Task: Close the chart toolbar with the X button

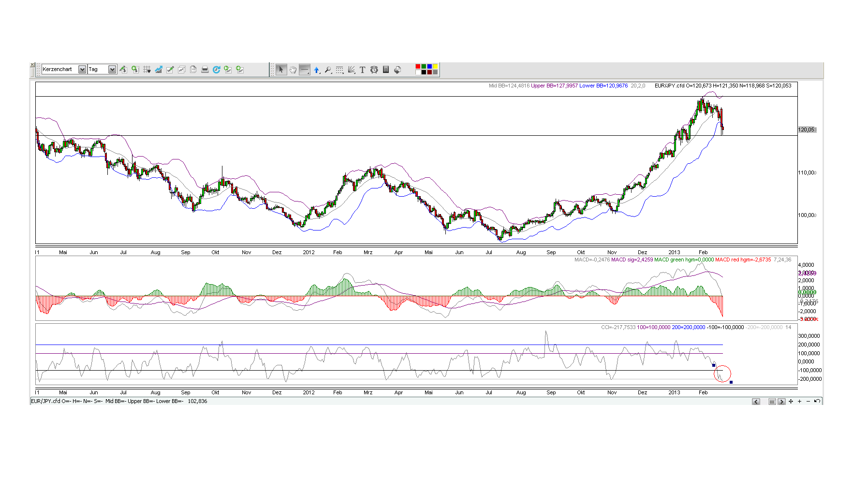Action: coord(32,65)
